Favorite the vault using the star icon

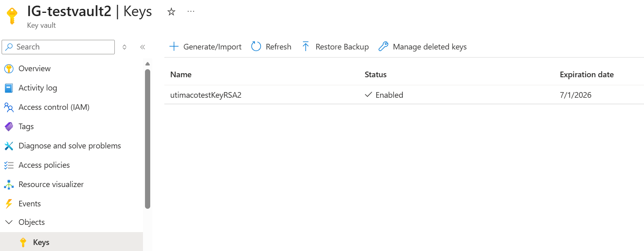coord(171,12)
